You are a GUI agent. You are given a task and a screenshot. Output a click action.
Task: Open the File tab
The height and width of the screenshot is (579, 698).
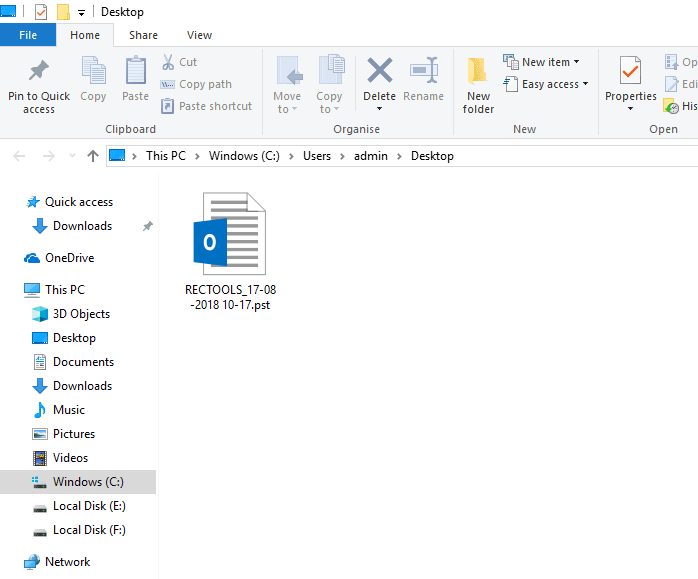[28, 35]
